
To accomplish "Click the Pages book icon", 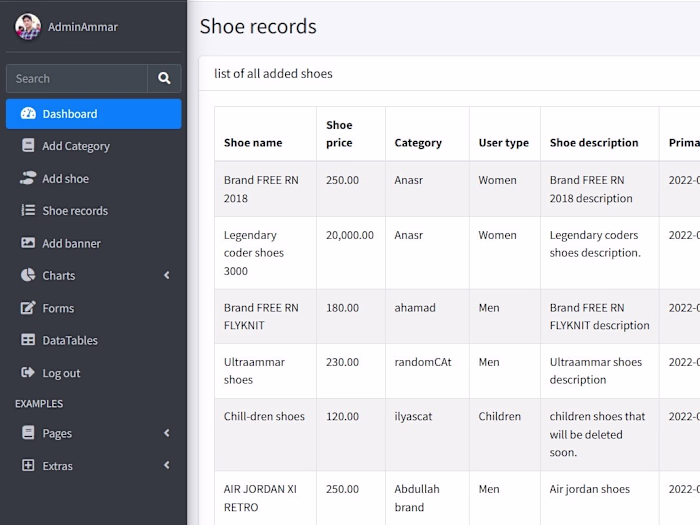I will pyautogui.click(x=28, y=433).
